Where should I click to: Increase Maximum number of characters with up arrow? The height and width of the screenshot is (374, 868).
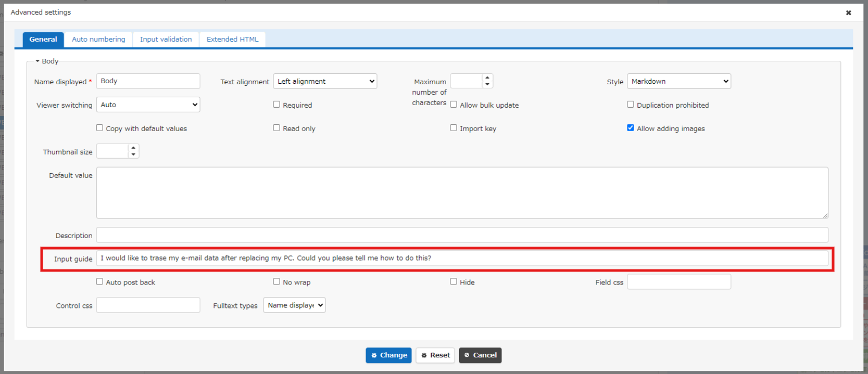click(487, 78)
